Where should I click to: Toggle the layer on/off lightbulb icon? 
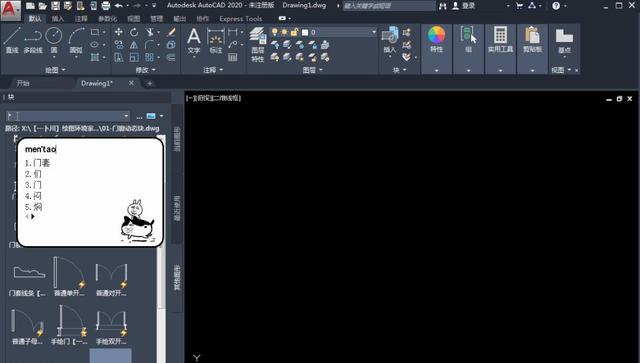click(275, 32)
